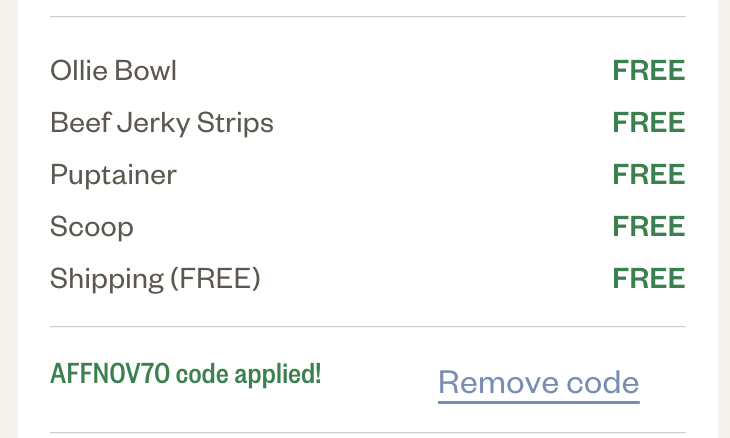Click the word Shipping in the last row
Screen dimensions: 730x438
point(106,279)
